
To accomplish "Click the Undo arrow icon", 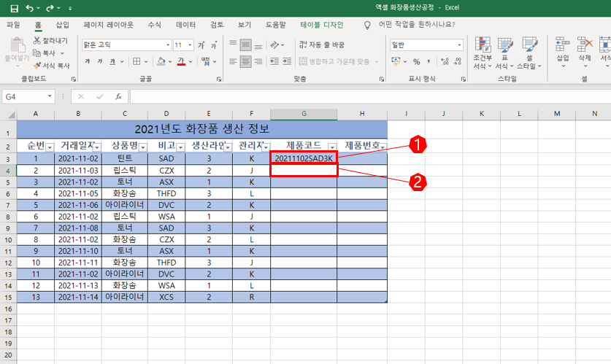I will click(30, 8).
